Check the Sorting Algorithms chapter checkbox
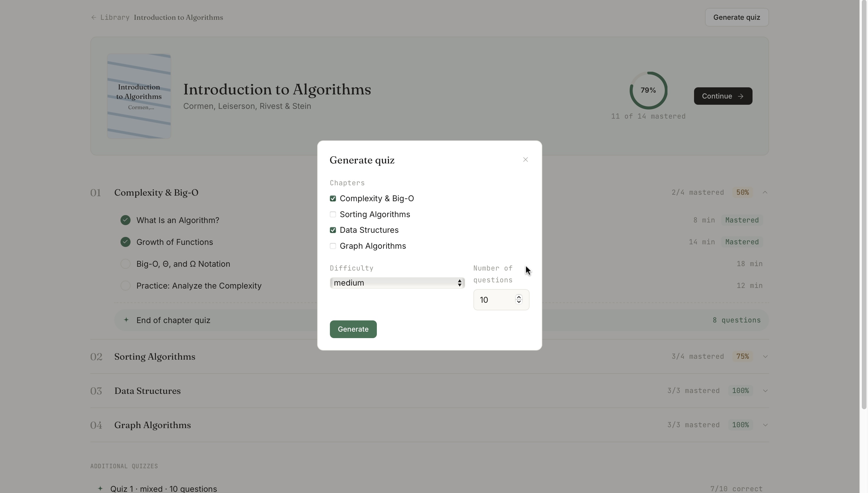 pos(333,214)
